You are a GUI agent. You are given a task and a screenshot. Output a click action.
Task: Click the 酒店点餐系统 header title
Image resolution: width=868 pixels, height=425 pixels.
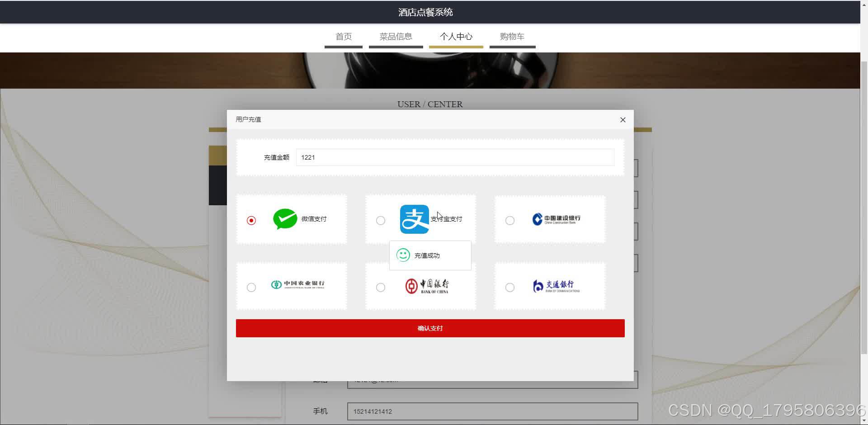(425, 12)
